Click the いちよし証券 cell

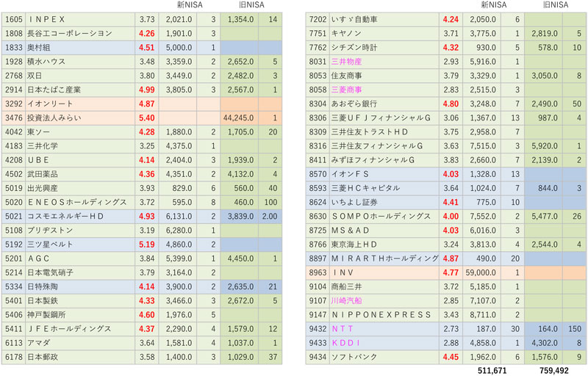tap(384, 202)
